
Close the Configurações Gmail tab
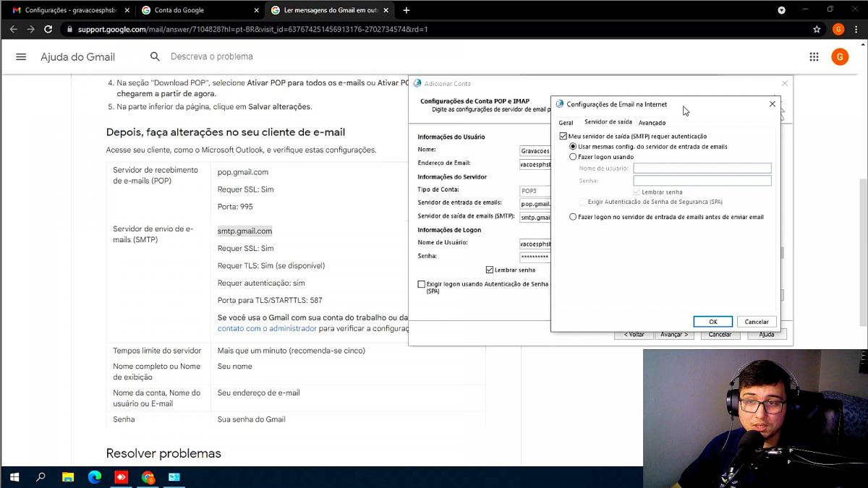127,10
